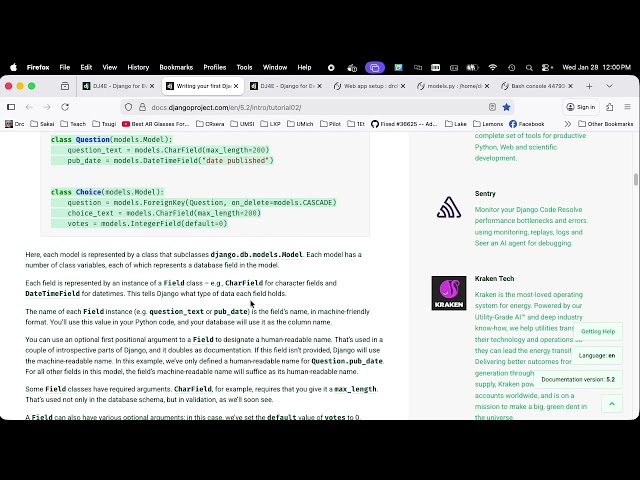Open the History menu
This screenshot has height=480, width=640.
coord(138,67)
